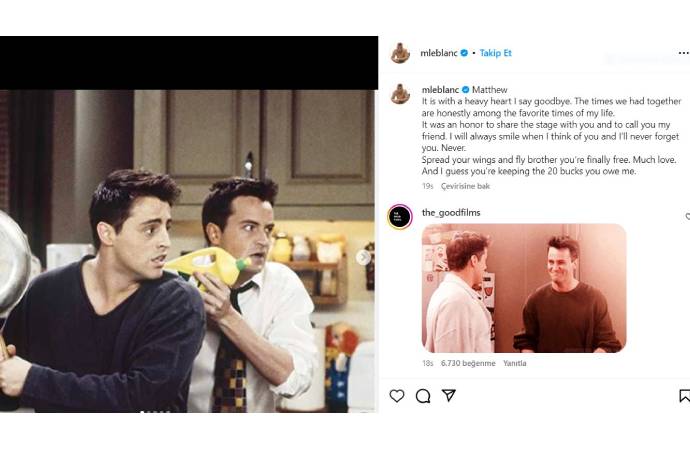Viewport: 690px width, 450px height.
Task: Reply to comment using Yanıtla
Action: [514, 363]
